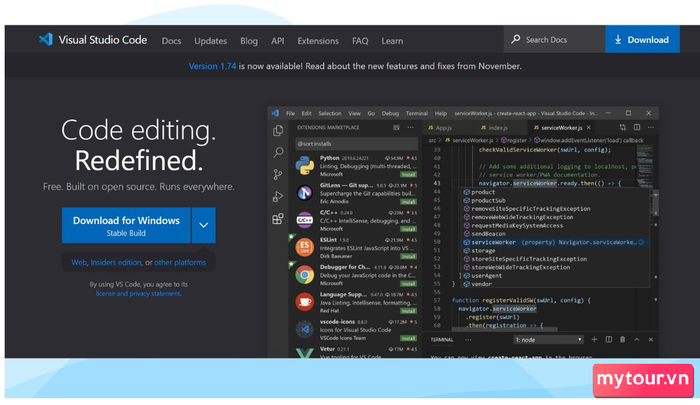Viewport: 700px width, 405px height.
Task: Open the 1: node terminal dropdown
Action: click(548, 340)
